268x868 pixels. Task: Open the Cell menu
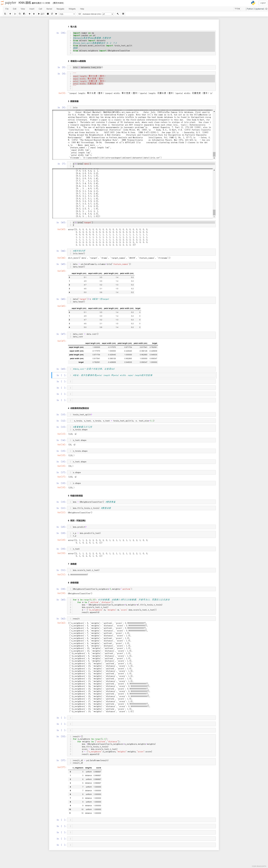40,9
